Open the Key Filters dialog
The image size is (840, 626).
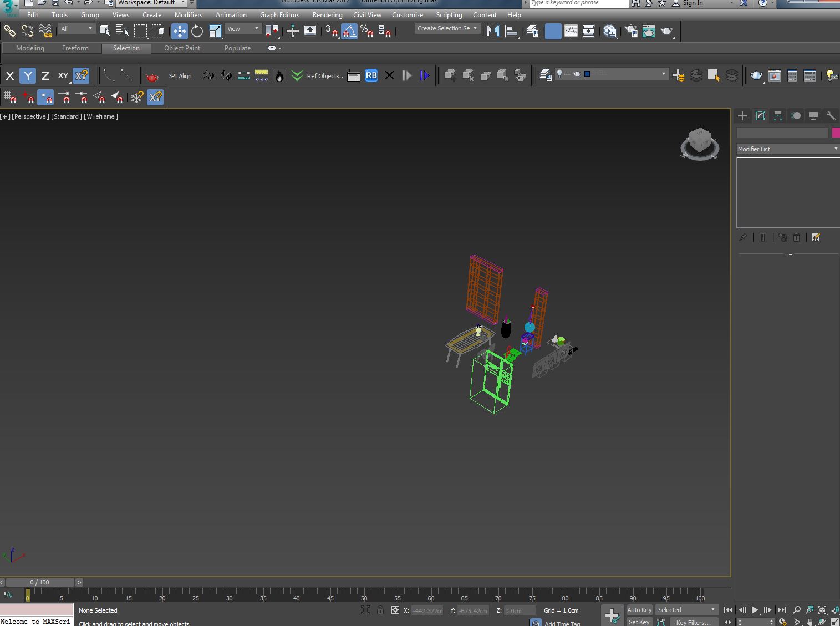(x=693, y=622)
